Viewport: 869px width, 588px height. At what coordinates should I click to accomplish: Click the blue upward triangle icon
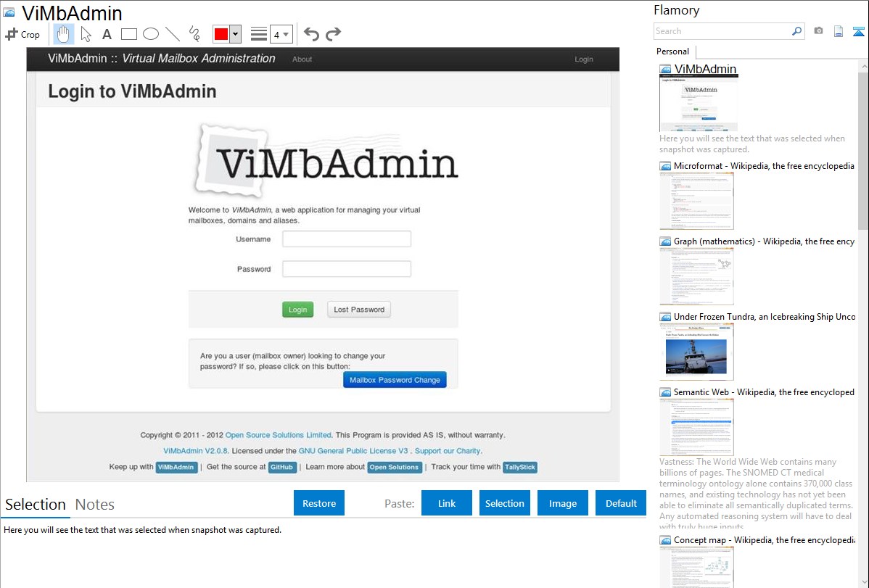point(858,31)
